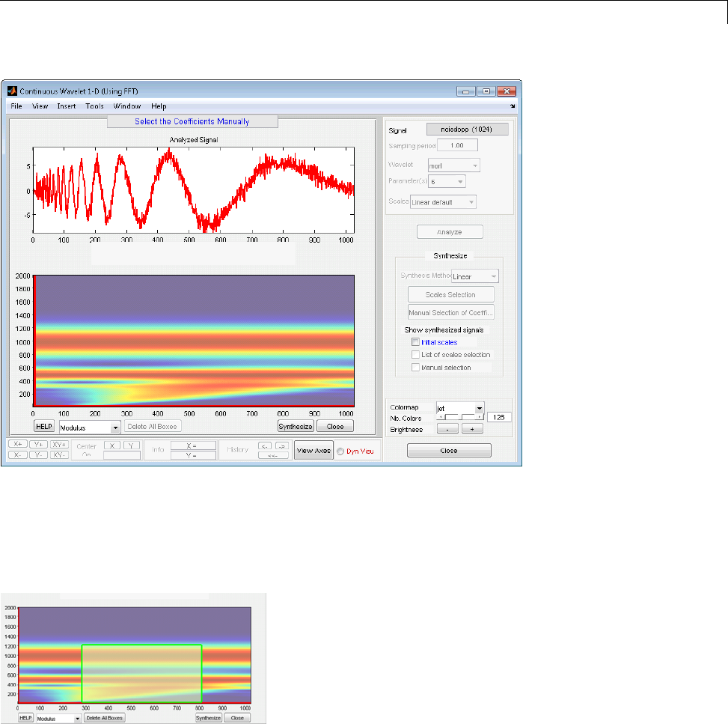The width and height of the screenshot is (728, 724).
Task: Click Close button in lower cropped figure
Action: 237,718
